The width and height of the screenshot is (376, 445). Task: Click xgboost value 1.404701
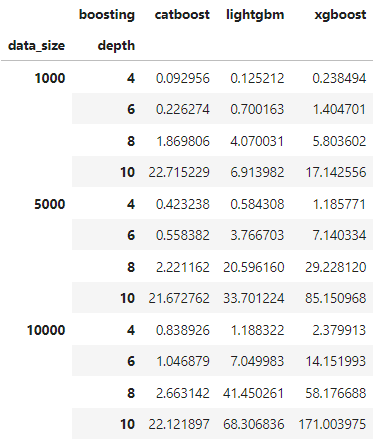tap(339, 109)
